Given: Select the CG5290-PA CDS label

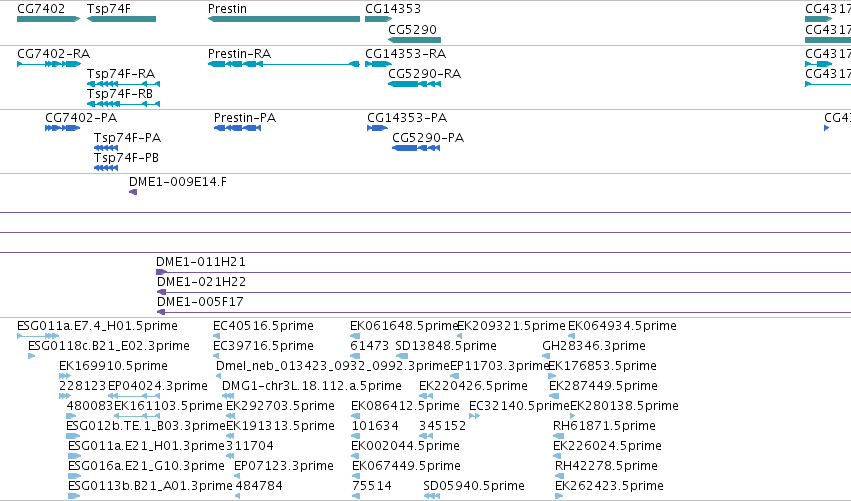Looking at the screenshot, I should (428, 138).
